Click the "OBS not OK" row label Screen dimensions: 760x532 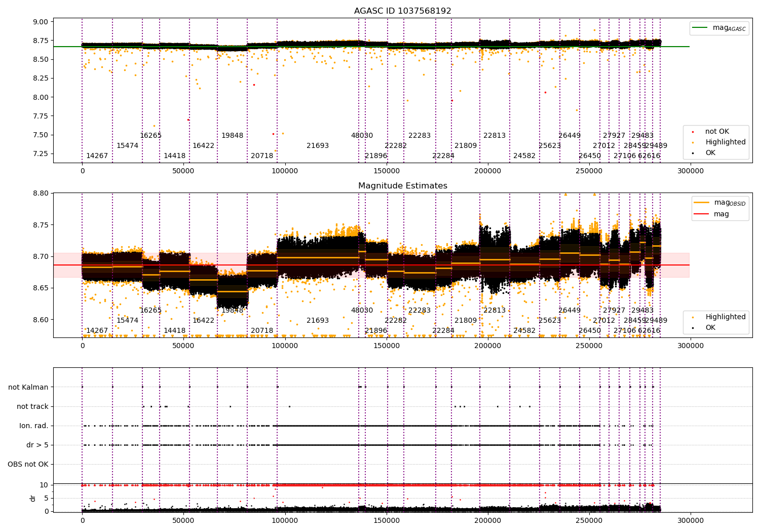pos(28,465)
